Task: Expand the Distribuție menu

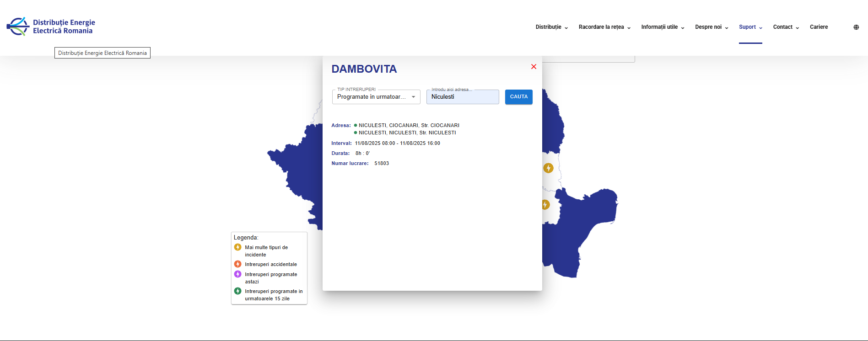Action: point(552,27)
